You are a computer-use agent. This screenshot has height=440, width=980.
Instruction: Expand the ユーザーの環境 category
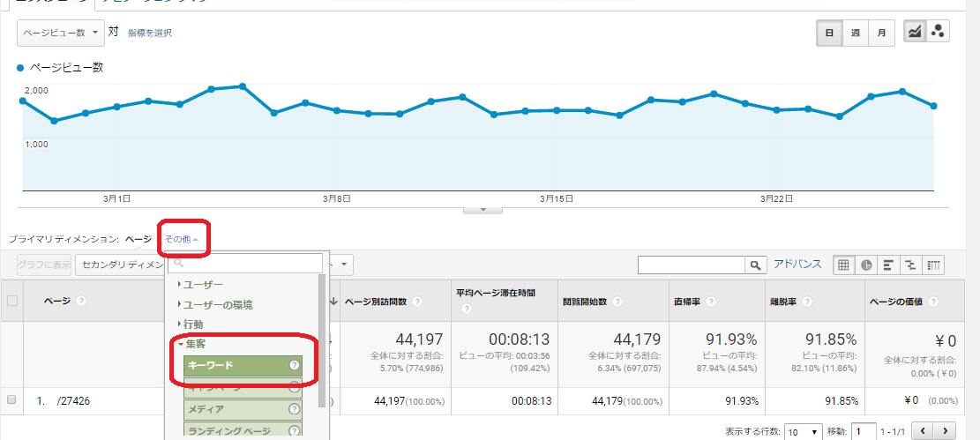(217, 305)
